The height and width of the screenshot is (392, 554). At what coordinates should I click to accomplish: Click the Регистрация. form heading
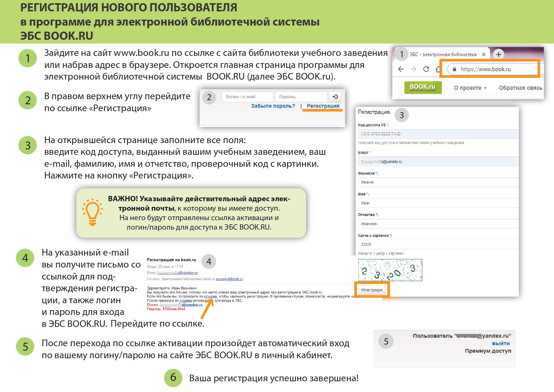[x=374, y=112]
